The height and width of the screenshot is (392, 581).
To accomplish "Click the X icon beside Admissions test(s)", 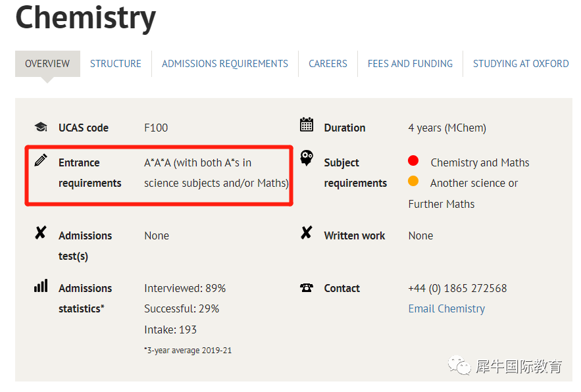I will pyautogui.click(x=41, y=233).
